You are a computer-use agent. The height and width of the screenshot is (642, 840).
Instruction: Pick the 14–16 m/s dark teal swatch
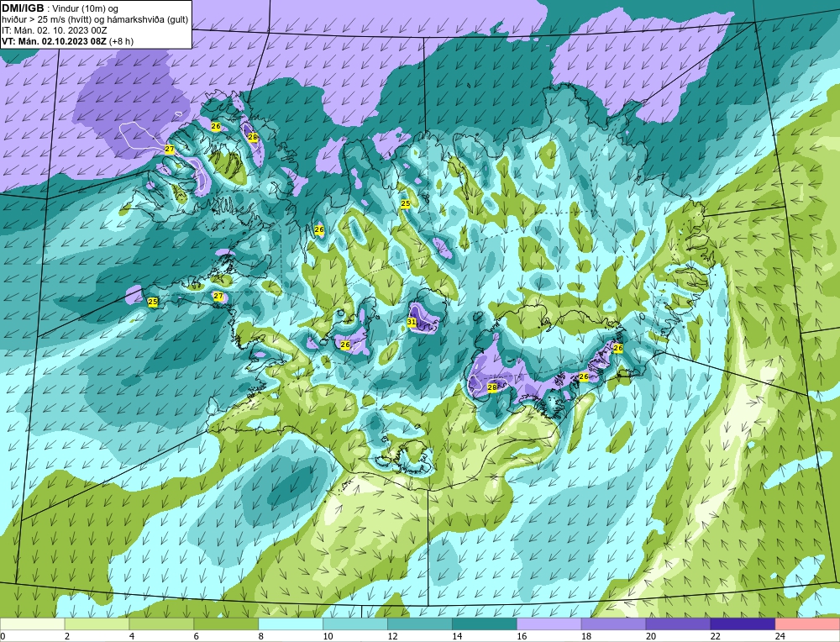(x=485, y=624)
